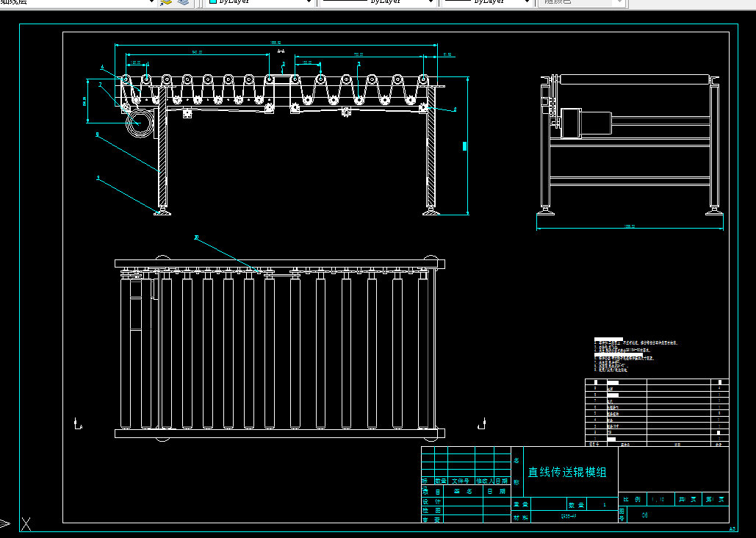The height and width of the screenshot is (538, 756).
Task: Select the 修改人 header cell
Action: [x=485, y=481]
